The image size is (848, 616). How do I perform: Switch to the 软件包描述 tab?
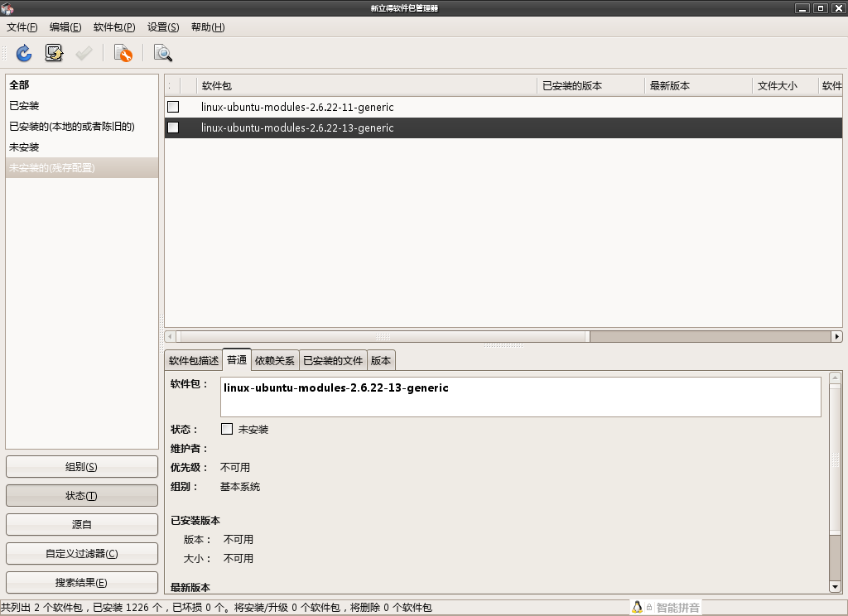[x=194, y=361]
